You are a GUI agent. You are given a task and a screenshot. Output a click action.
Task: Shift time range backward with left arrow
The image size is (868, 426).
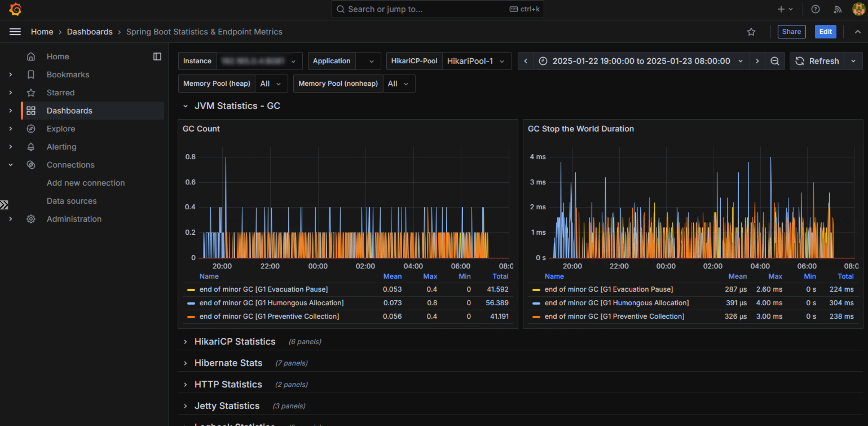526,61
